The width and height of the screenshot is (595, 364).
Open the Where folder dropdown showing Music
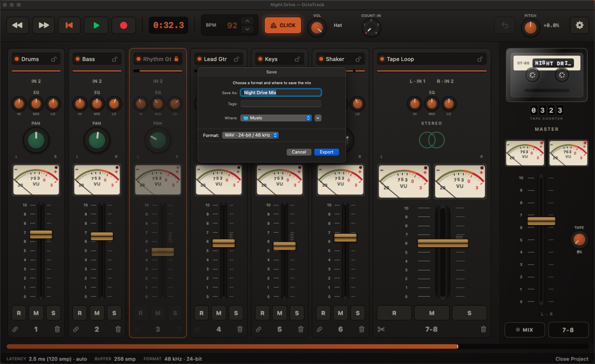[x=276, y=118]
